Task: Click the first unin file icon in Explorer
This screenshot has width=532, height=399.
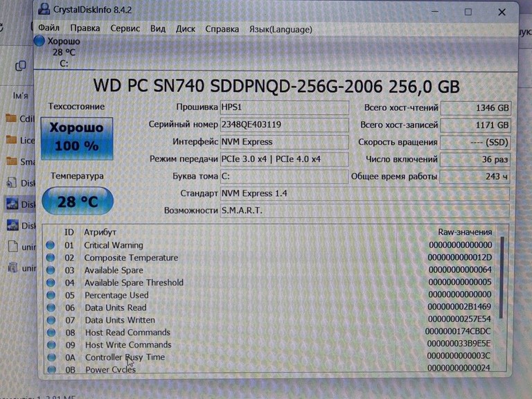Action: tap(13, 247)
